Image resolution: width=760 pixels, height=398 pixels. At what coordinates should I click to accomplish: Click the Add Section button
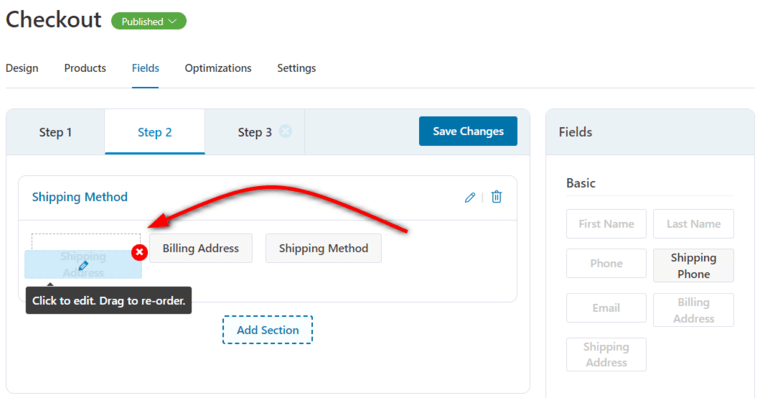(268, 330)
